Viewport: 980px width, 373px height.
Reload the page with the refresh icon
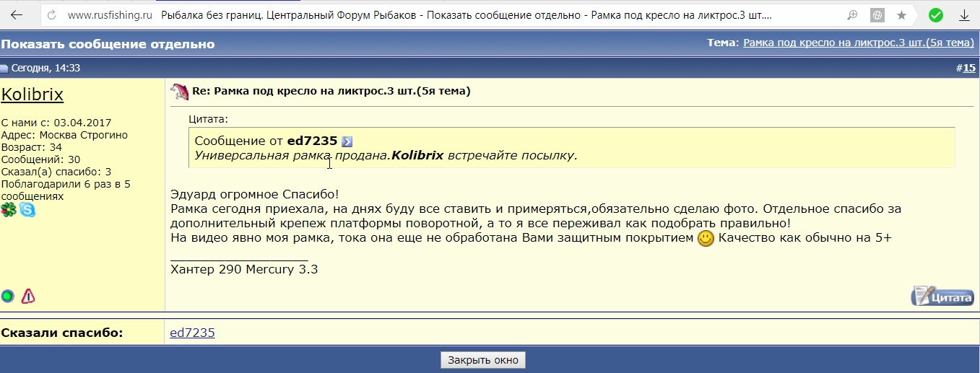[x=51, y=15]
